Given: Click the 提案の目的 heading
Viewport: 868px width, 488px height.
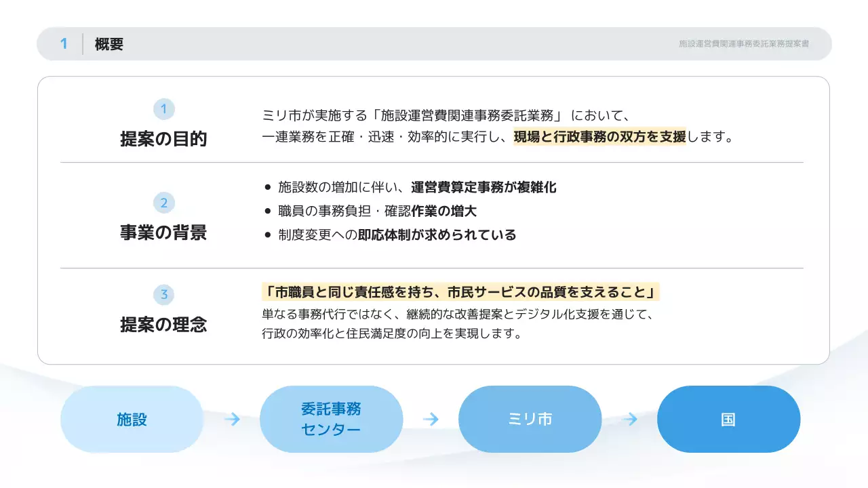Looking at the screenshot, I should point(163,140).
